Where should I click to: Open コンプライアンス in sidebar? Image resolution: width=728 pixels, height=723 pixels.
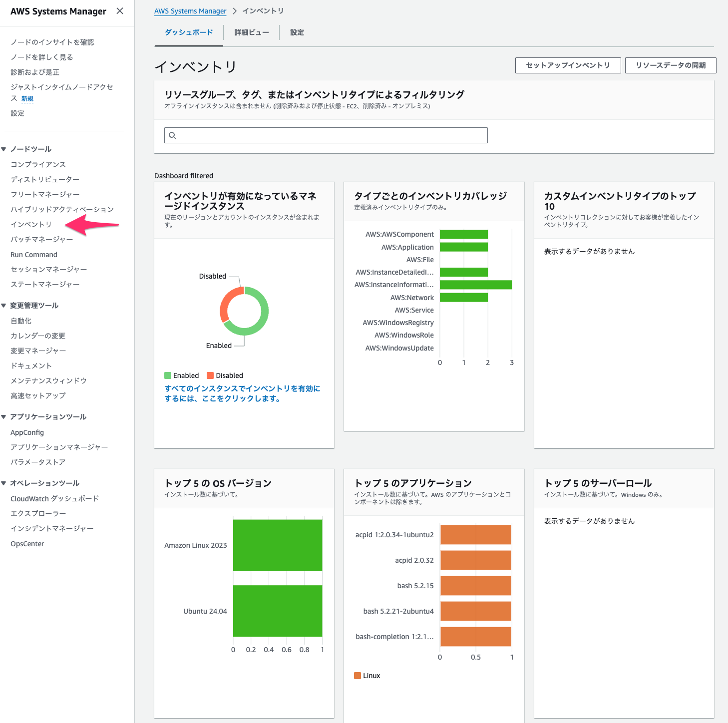38,165
